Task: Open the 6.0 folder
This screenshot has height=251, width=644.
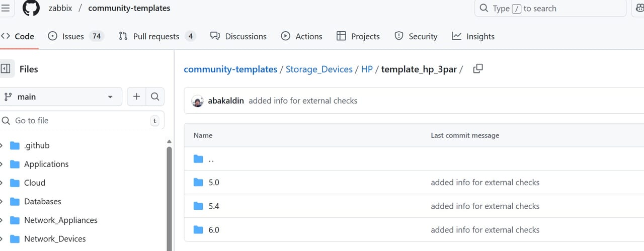Action: point(214,230)
